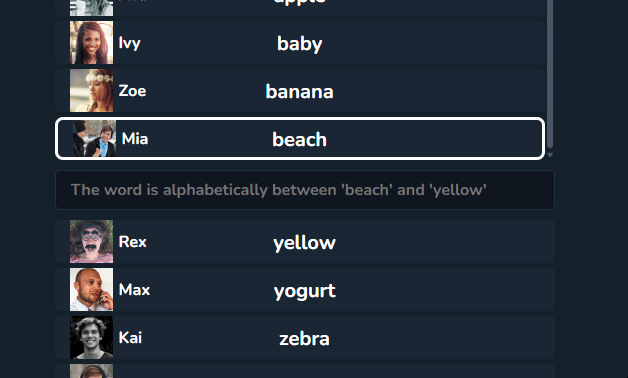Click Rex's avatar with glasses and mustache
Image resolution: width=628 pixels, height=378 pixels.
click(91, 241)
